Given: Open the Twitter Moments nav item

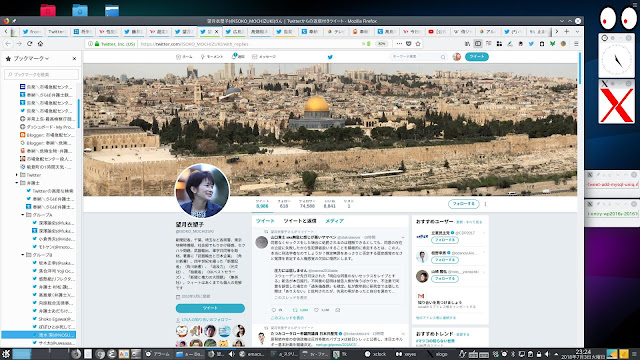Looking at the screenshot, I should (x=212, y=57).
